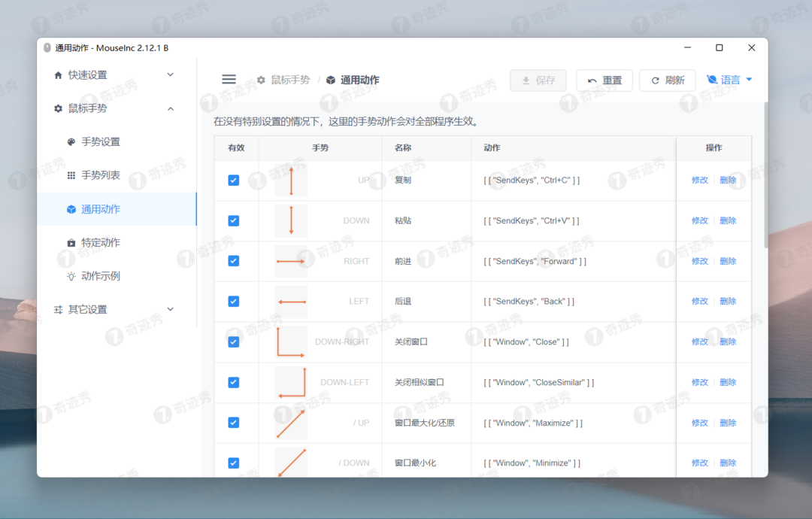
Task: Click the gear icon beside 鼠标手势
Action: tap(57, 108)
